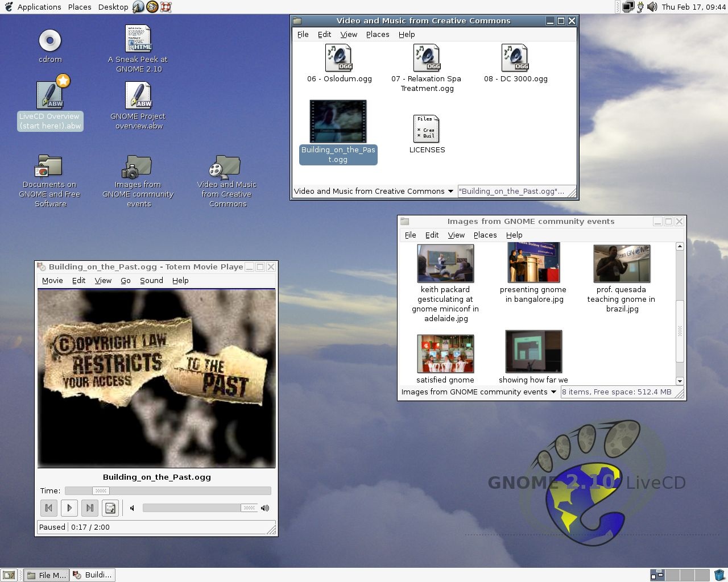Select the cdrom desktop icon
The height and width of the screenshot is (582, 728).
50,40
